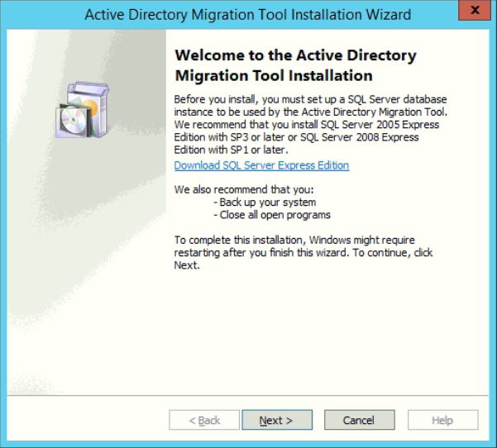Select the 'Close all open programs' line
Image resolution: width=497 pixels, height=448 pixels.
coord(272,215)
